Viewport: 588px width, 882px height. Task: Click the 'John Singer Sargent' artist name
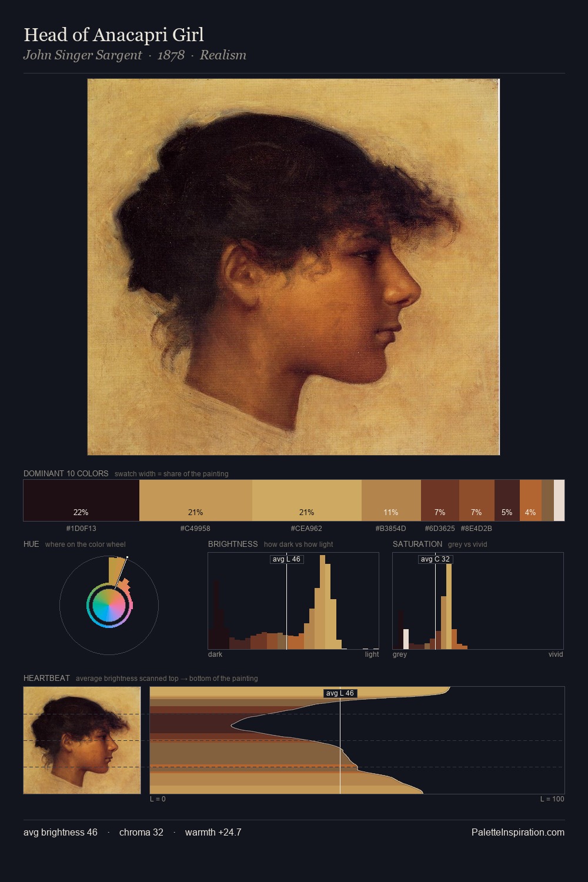click(82, 55)
